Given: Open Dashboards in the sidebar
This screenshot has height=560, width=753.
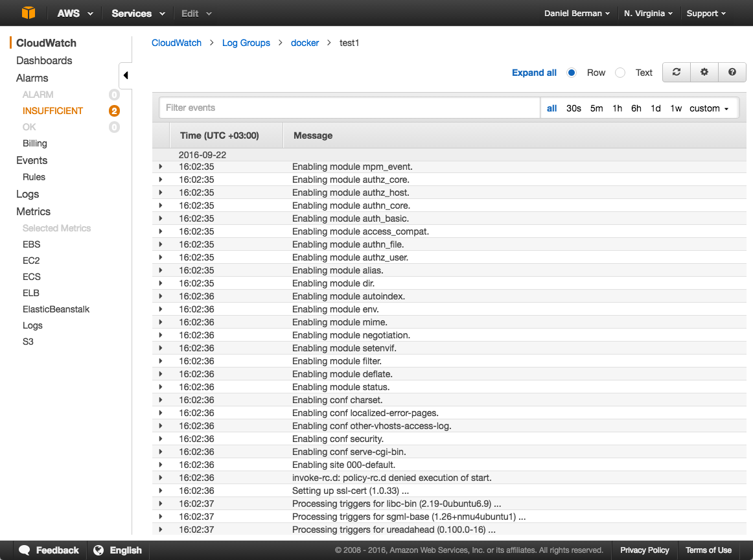Looking at the screenshot, I should coord(44,60).
